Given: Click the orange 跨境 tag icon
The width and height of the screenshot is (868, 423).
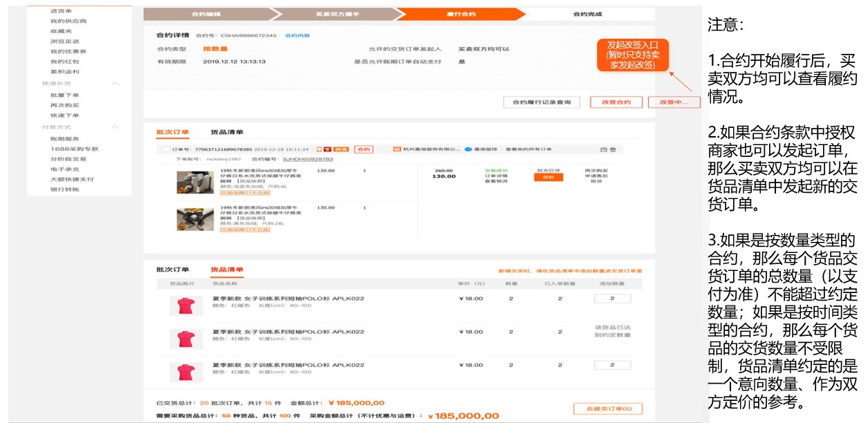Looking at the screenshot, I should coord(341,149).
